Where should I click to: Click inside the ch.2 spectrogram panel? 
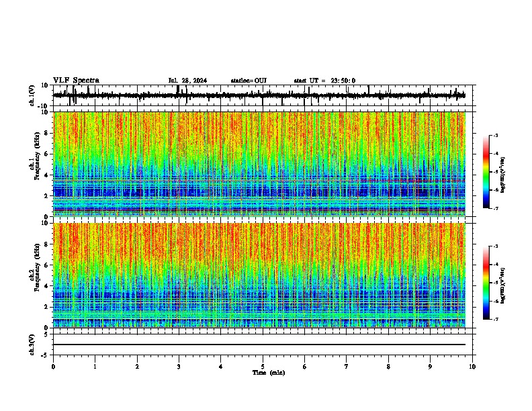[x=259, y=275]
